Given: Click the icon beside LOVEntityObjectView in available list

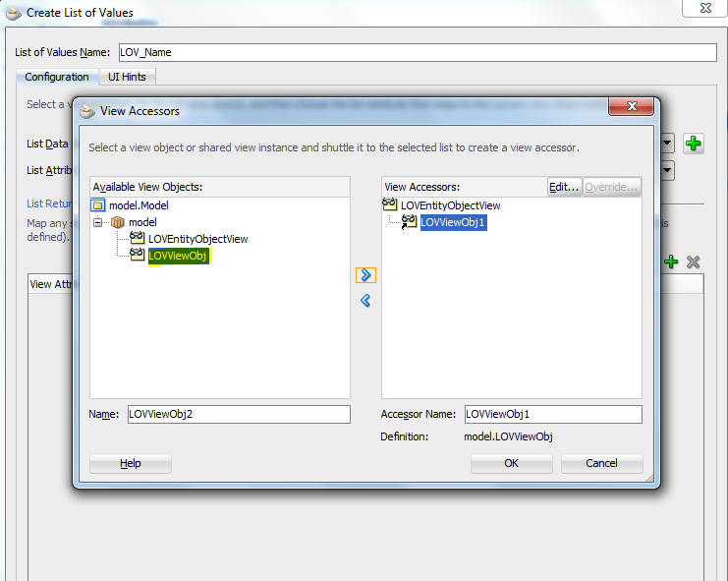Looking at the screenshot, I should coord(137,238).
